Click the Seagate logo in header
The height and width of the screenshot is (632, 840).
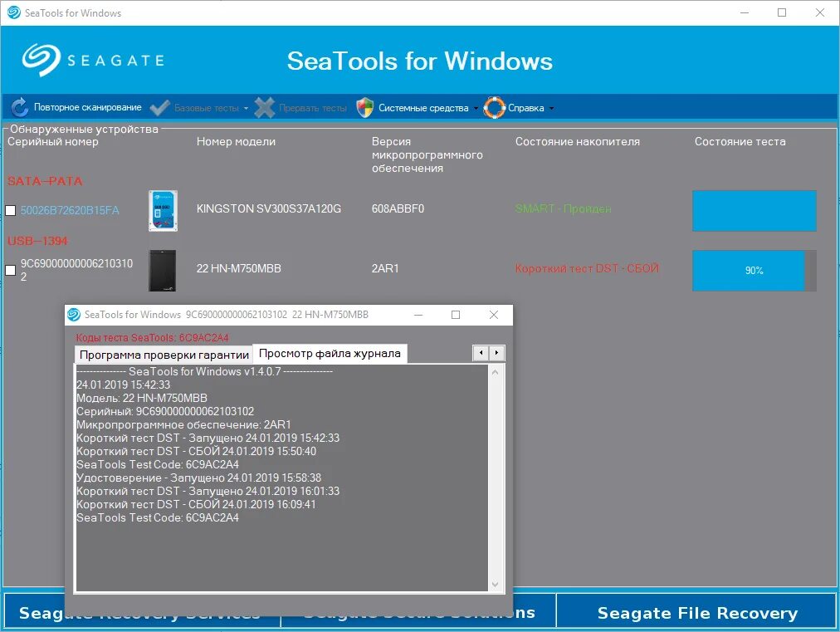pyautogui.click(x=93, y=60)
